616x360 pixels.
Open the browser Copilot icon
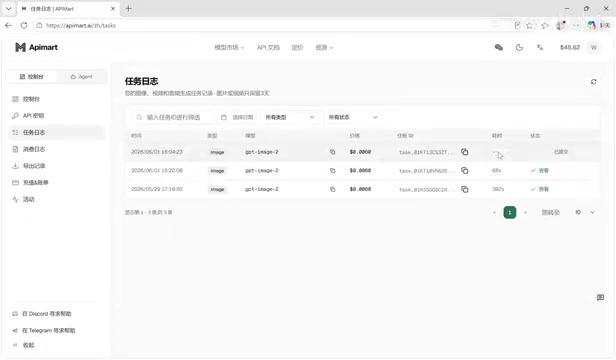[x=591, y=26]
